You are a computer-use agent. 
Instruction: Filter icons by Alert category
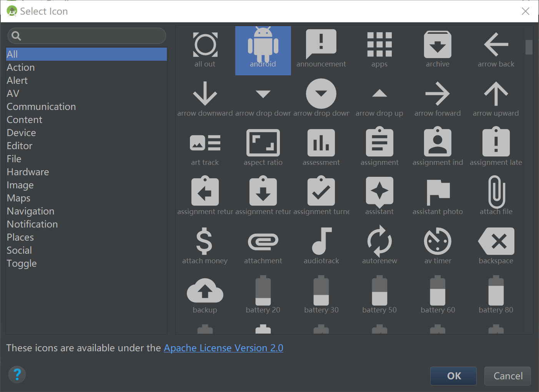(87, 80)
